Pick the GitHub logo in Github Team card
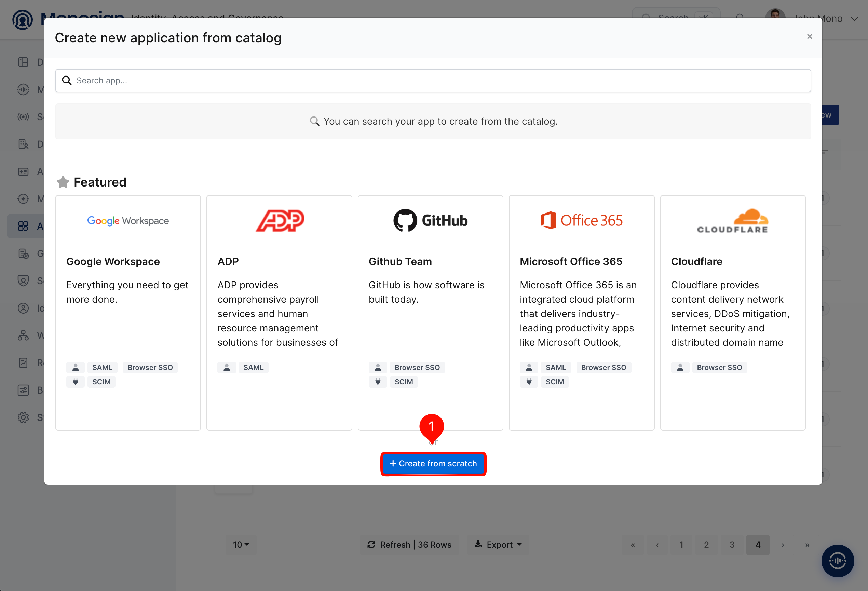Image resolution: width=868 pixels, height=591 pixels. click(430, 220)
